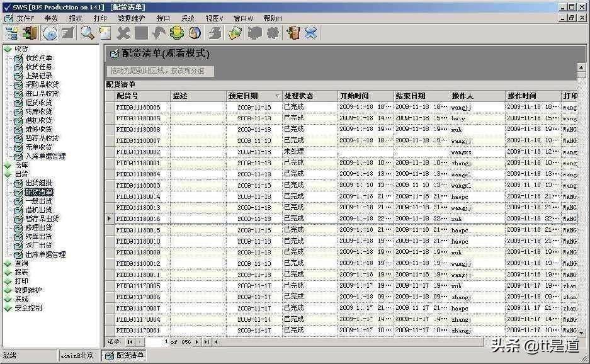Select row PIE0911180004

click(x=341, y=174)
